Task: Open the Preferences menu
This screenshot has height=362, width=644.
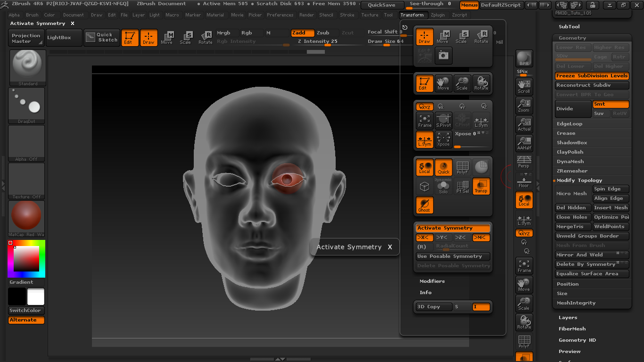Action: [x=280, y=15]
